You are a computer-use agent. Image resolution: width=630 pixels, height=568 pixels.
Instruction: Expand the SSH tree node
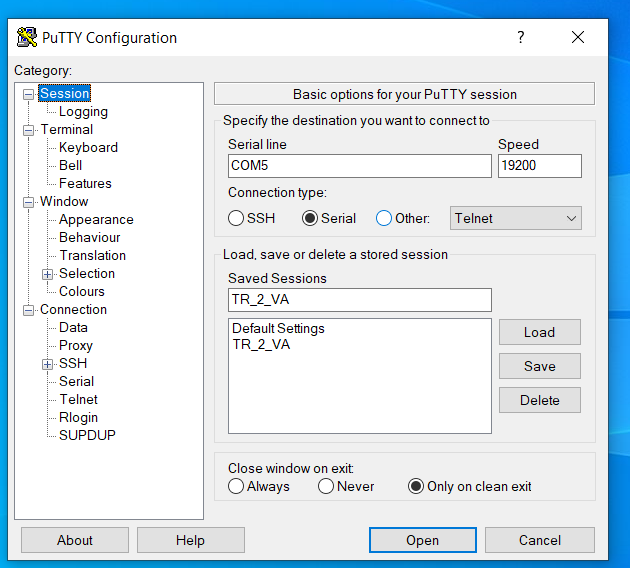[47, 364]
